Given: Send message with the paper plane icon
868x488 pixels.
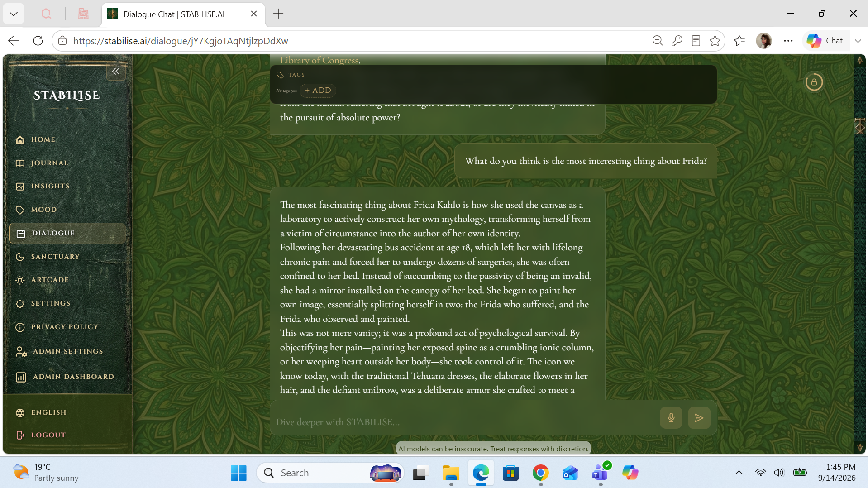Looking at the screenshot, I should pyautogui.click(x=699, y=418).
